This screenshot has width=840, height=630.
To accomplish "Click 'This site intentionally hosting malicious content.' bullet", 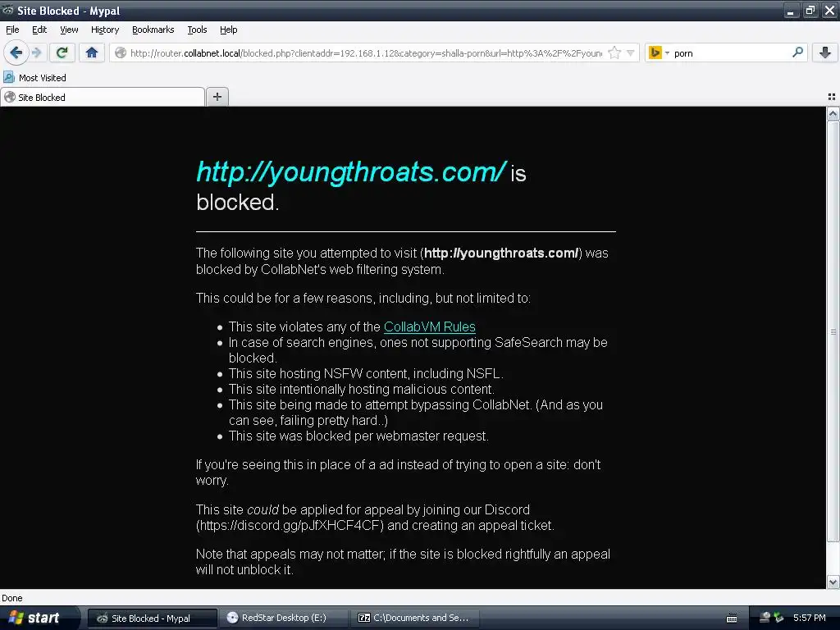I will 362,389.
